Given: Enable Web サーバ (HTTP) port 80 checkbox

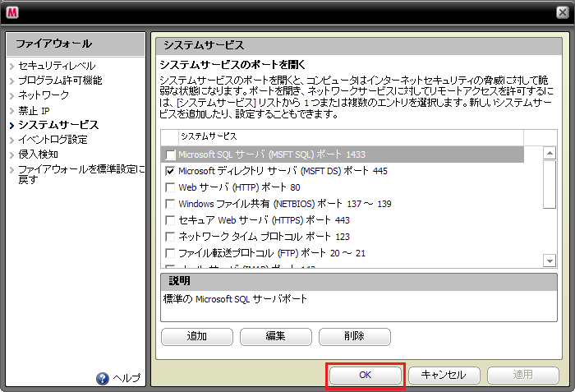Looking at the screenshot, I should (170, 187).
